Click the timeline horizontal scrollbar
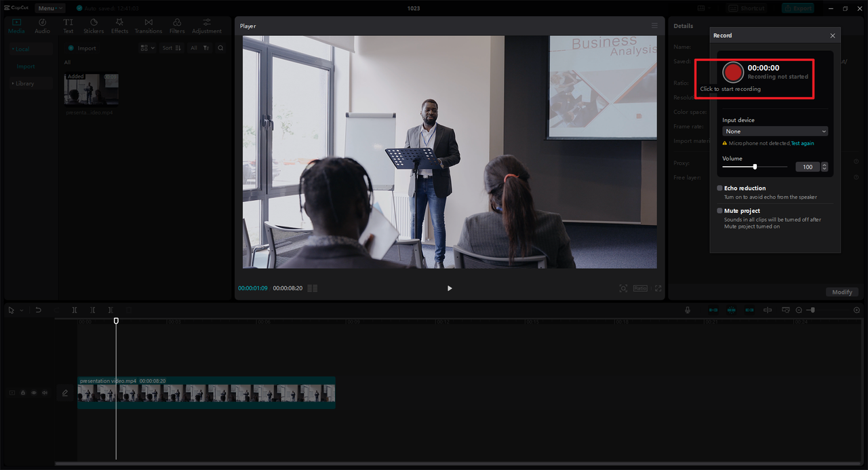The height and width of the screenshot is (470, 868). pos(458,464)
